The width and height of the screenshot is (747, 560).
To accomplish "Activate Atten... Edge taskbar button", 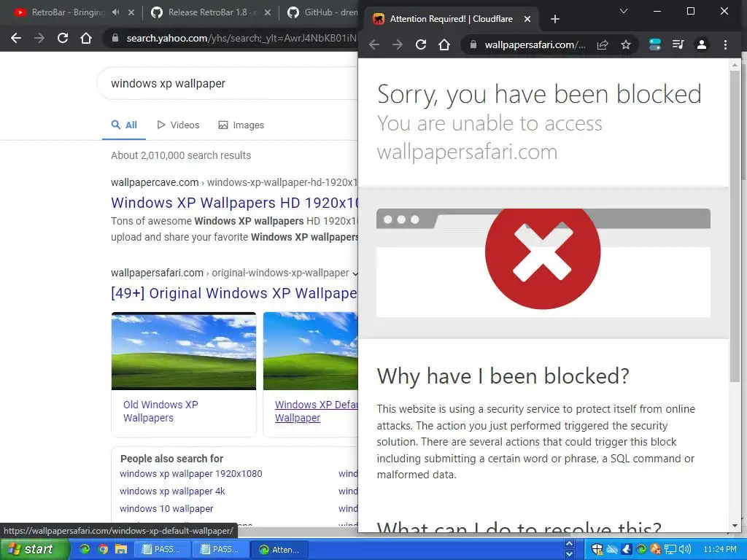I will tap(279, 549).
